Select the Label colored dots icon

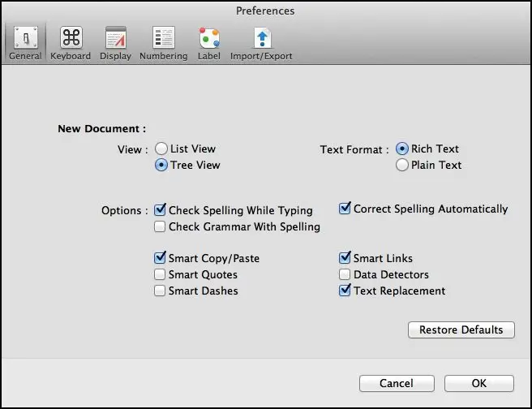coord(209,37)
